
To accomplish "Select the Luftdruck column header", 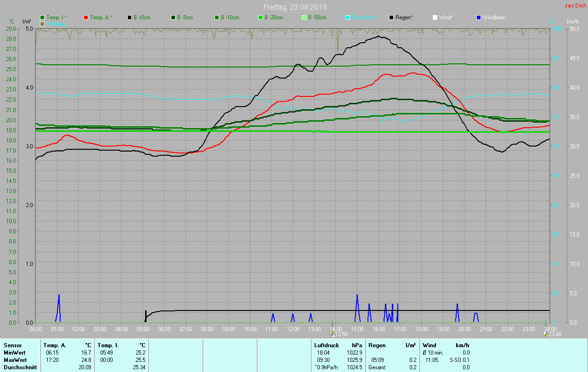I will click(x=327, y=345).
